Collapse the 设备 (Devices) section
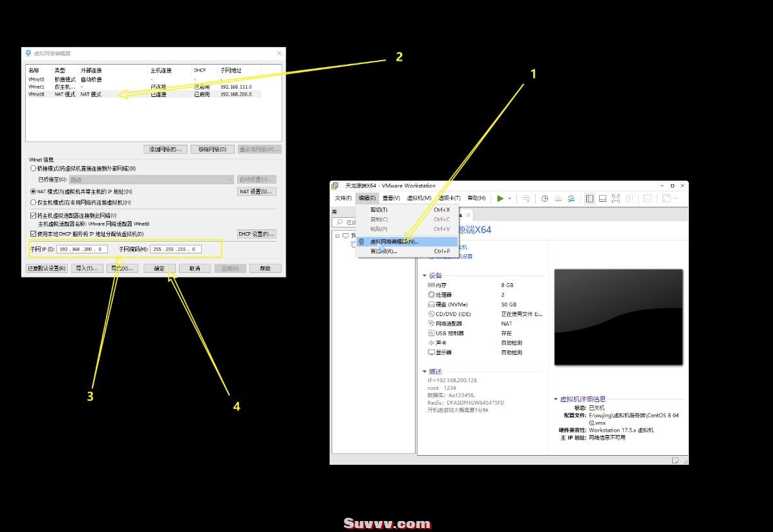Screen dimensions: 773x532 click(x=424, y=275)
